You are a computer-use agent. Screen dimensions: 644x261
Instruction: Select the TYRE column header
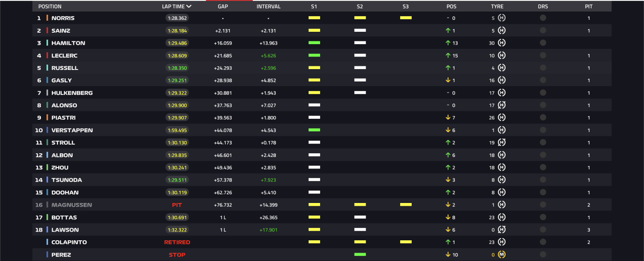pyautogui.click(x=497, y=6)
